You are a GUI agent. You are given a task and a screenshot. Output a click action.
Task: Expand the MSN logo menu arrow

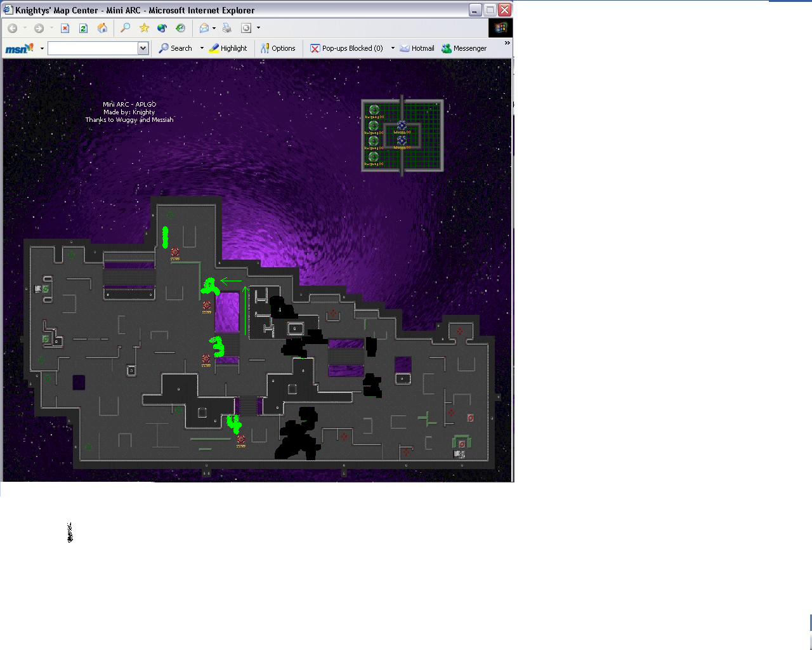[x=42, y=48]
